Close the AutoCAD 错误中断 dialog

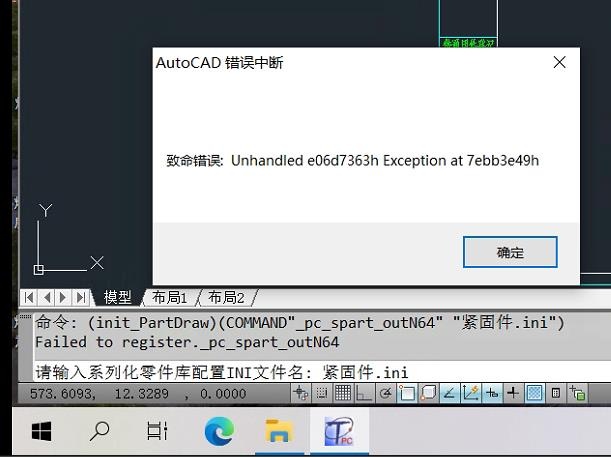point(560,62)
